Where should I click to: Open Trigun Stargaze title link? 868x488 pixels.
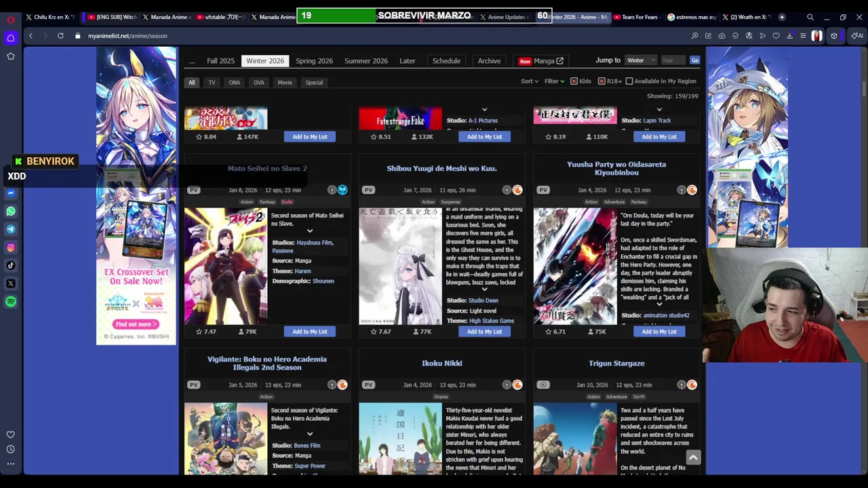point(616,363)
